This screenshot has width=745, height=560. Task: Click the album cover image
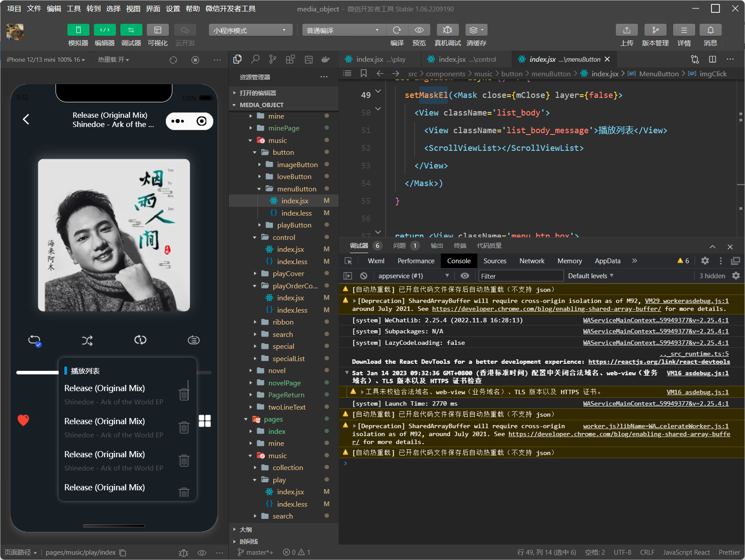[114, 235]
